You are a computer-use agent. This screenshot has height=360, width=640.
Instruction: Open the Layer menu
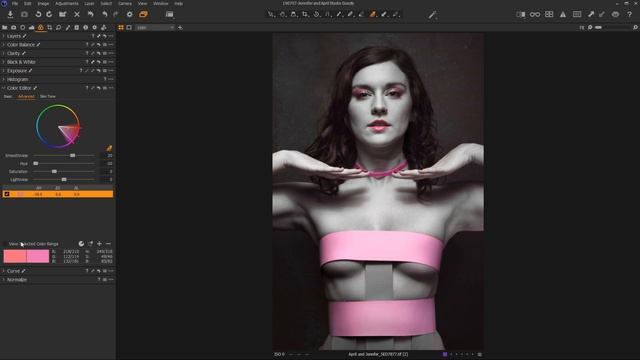click(89, 3)
